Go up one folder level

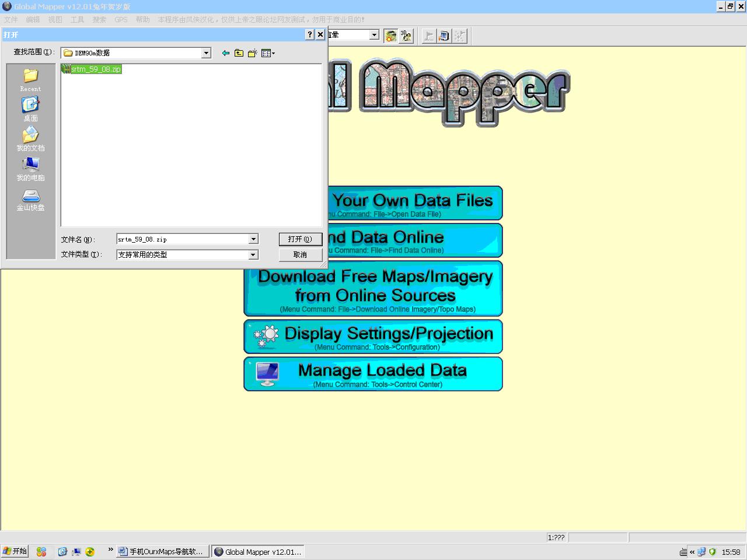click(239, 53)
